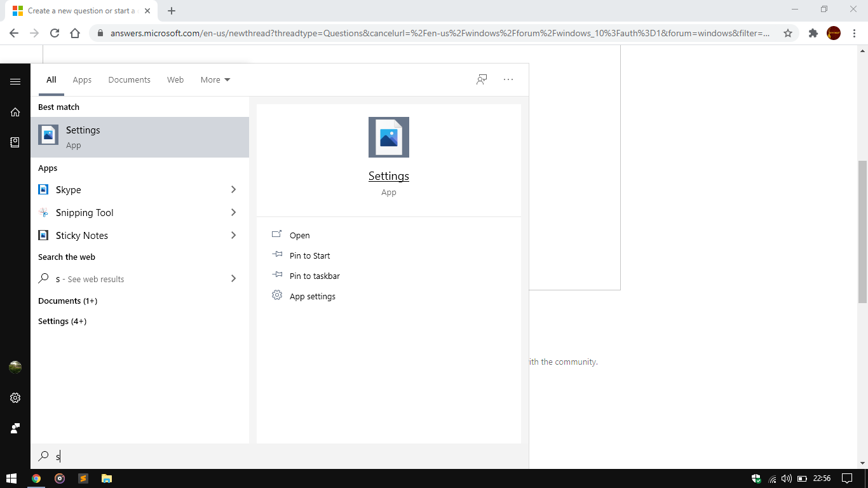
Task: Click the network Wi-Fi tray icon
Action: tap(773, 478)
